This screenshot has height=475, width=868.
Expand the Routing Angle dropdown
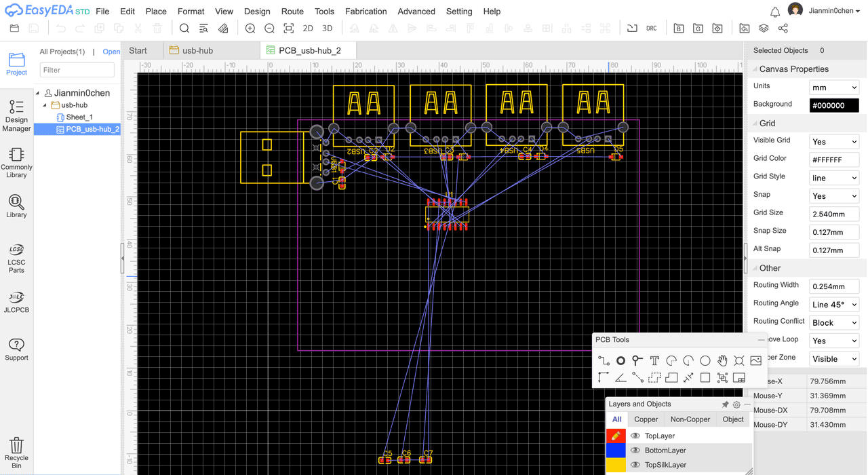point(834,305)
